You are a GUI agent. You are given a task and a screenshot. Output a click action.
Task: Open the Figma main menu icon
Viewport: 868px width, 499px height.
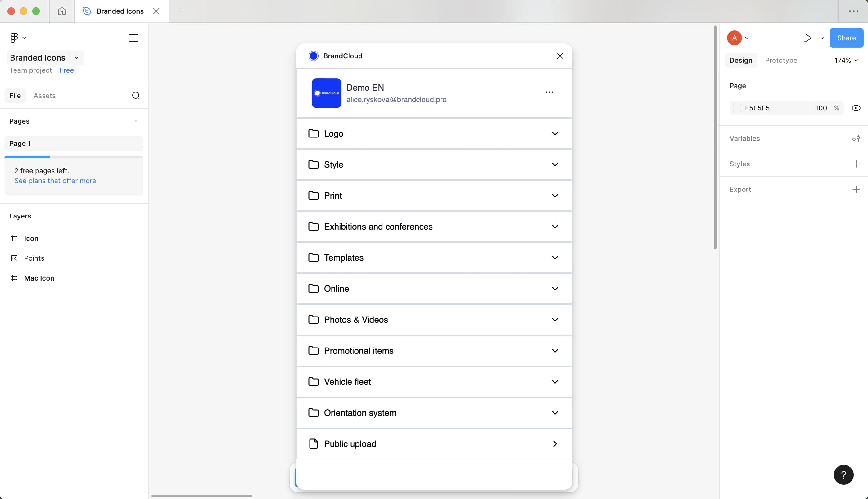(14, 38)
